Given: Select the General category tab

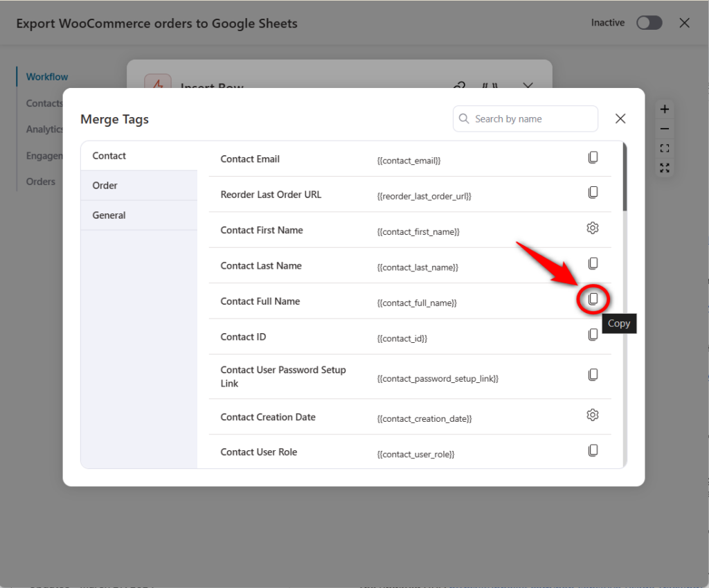Looking at the screenshot, I should (x=139, y=215).
